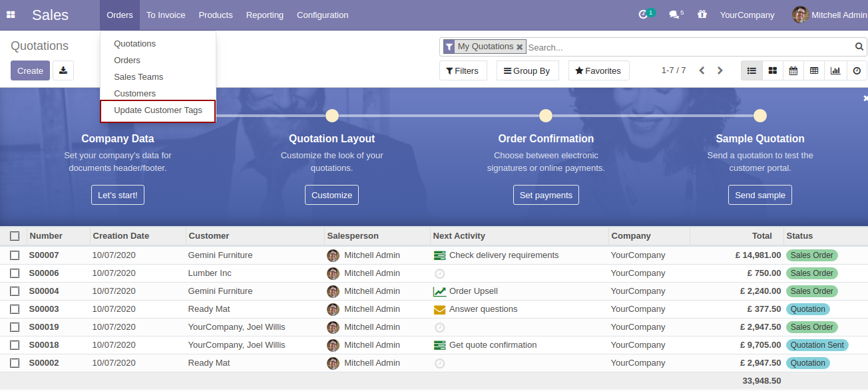Toggle the select-all header checkbox
The height and width of the screenshot is (391, 868).
[x=15, y=236]
